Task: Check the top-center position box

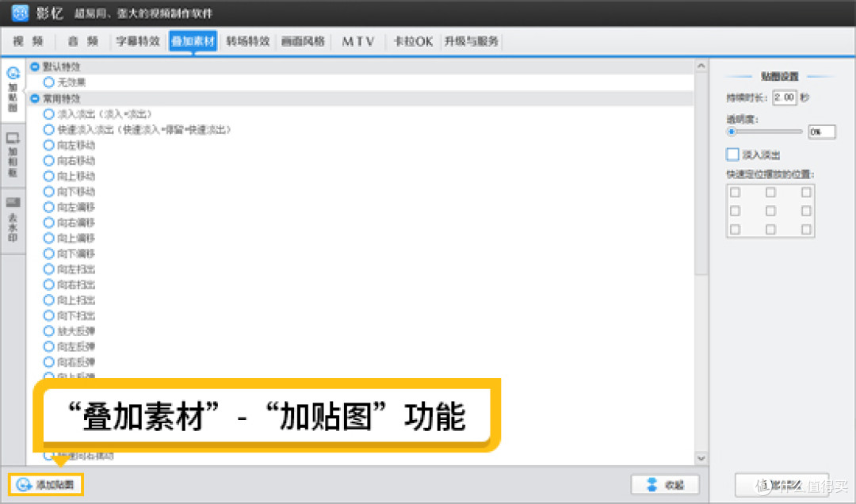Action: (x=771, y=193)
